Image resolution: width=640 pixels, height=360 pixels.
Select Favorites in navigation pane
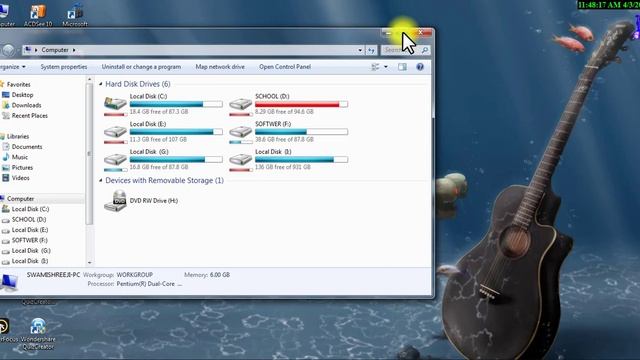pyautogui.click(x=18, y=84)
